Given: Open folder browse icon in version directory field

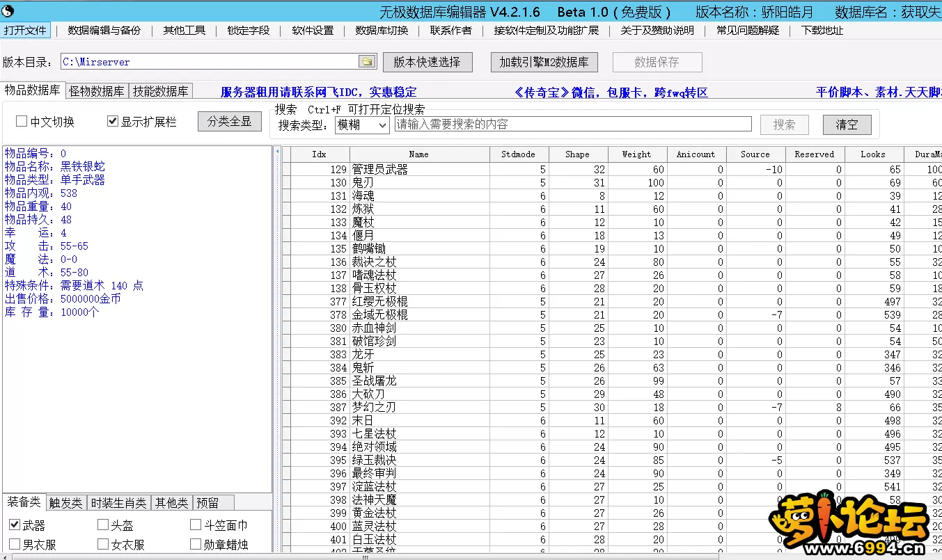Looking at the screenshot, I should [367, 62].
